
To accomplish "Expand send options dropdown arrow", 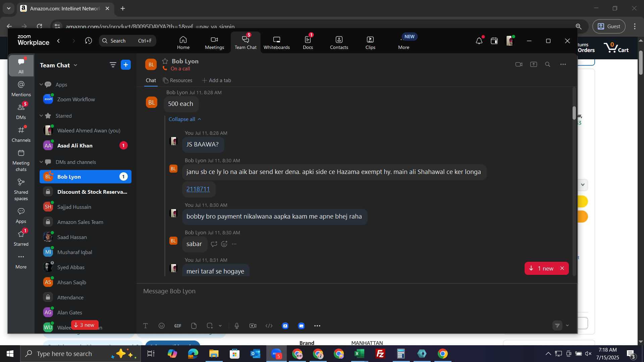I will (568, 325).
